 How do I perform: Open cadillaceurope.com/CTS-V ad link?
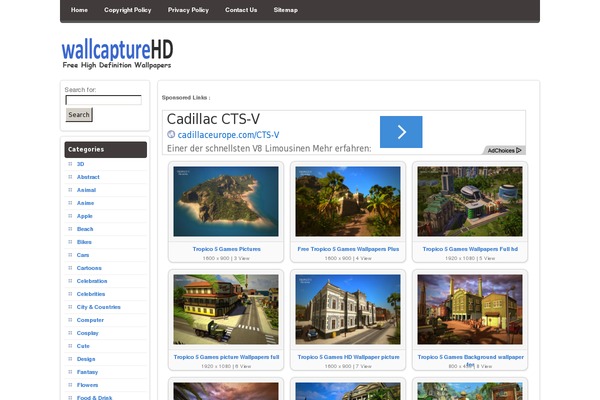coord(228,135)
